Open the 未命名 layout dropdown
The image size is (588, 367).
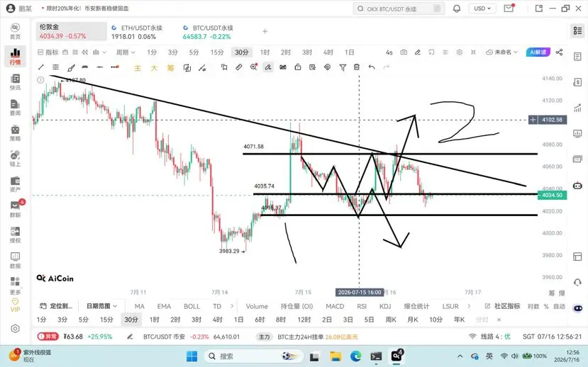point(501,52)
